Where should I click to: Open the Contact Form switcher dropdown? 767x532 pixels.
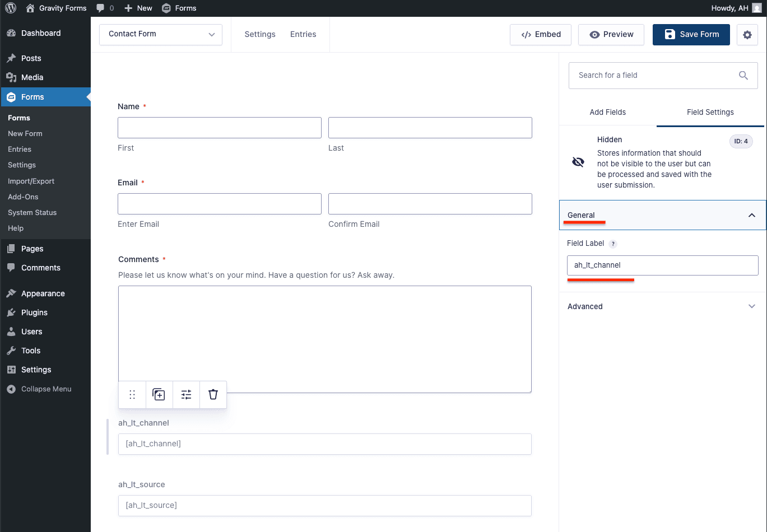161,34
